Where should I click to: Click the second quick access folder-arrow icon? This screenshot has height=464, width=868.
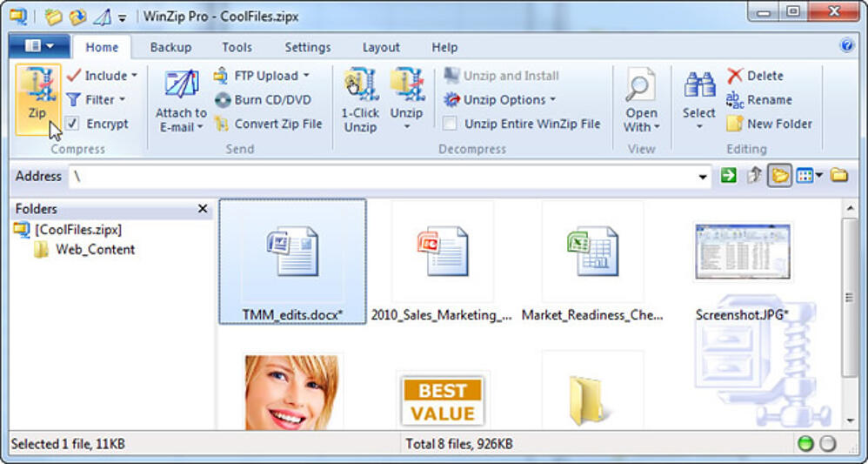(x=77, y=17)
